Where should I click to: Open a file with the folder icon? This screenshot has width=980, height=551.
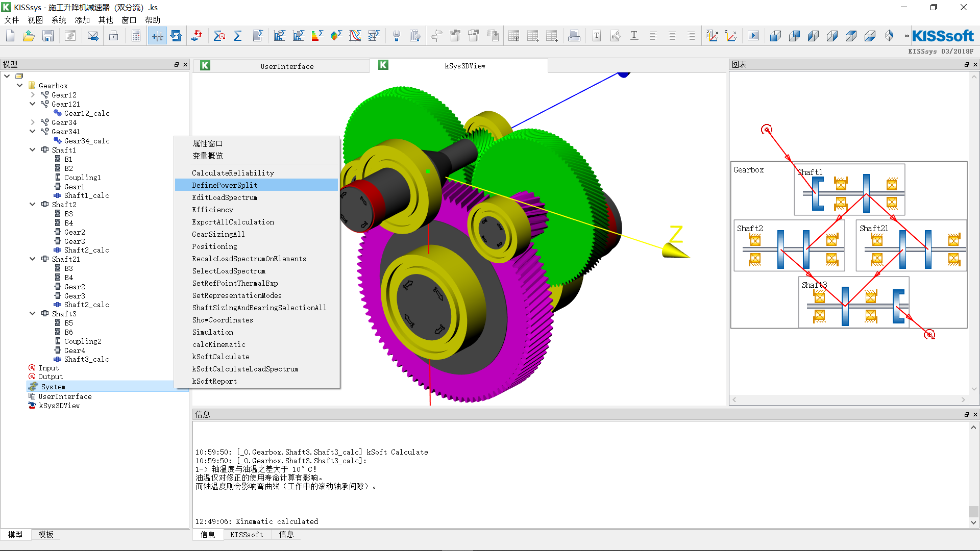click(29, 36)
